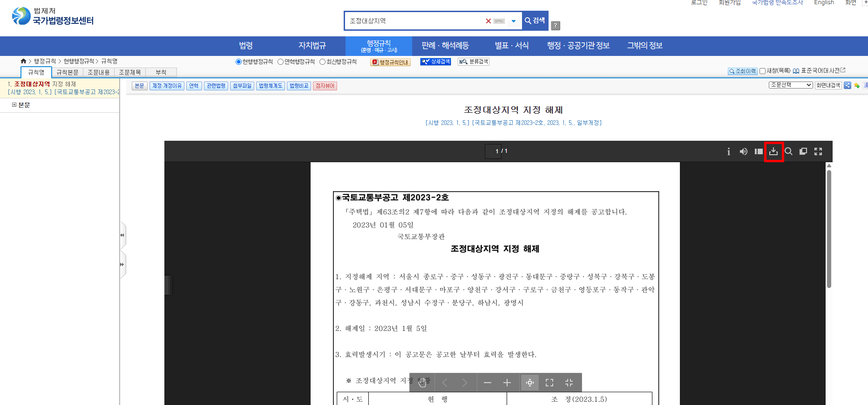The width and height of the screenshot is (868, 405).
Task: Click the 검색 search button
Action: [x=535, y=21]
